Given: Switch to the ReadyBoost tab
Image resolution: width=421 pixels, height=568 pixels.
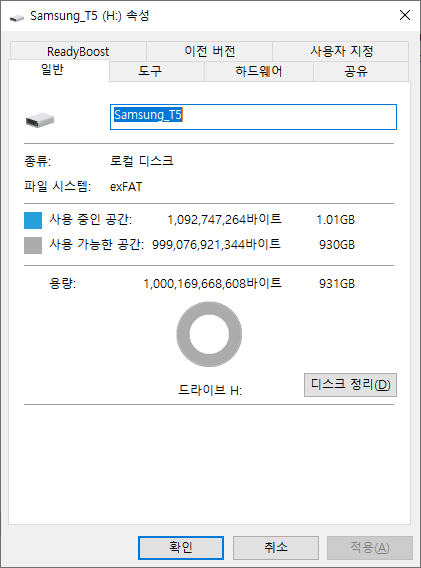Looking at the screenshot, I should [x=78, y=51].
